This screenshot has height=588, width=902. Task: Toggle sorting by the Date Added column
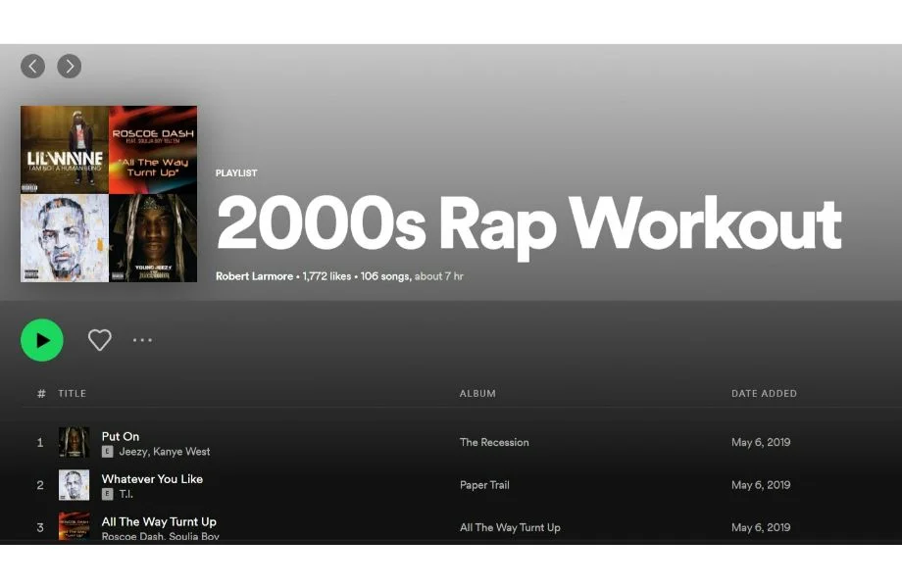click(763, 393)
